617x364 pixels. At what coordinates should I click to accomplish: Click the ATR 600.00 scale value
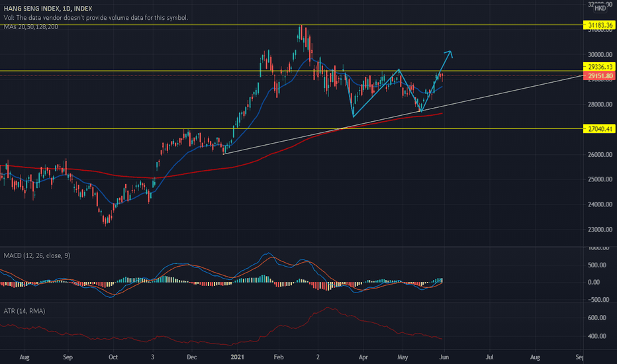tap(597, 318)
